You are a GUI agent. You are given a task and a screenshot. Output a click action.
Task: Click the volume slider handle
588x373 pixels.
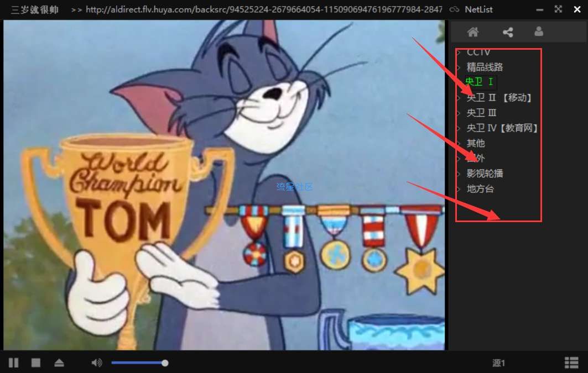[165, 363]
